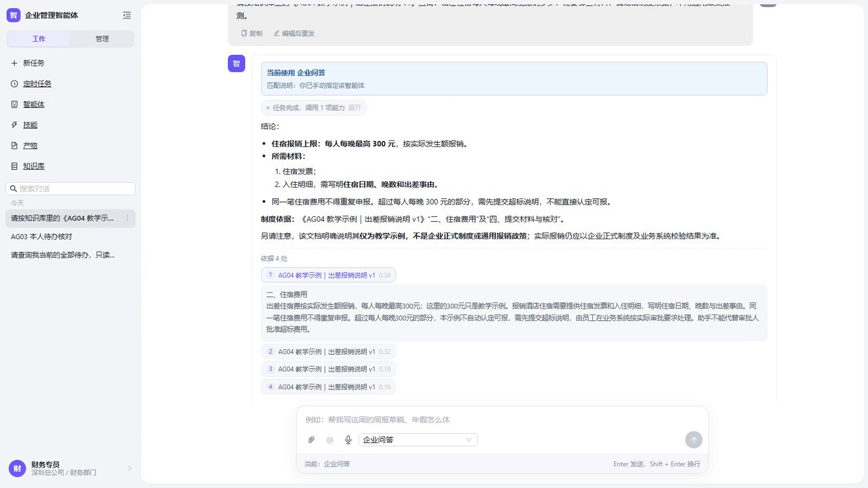Click the send arrow button

(693, 440)
